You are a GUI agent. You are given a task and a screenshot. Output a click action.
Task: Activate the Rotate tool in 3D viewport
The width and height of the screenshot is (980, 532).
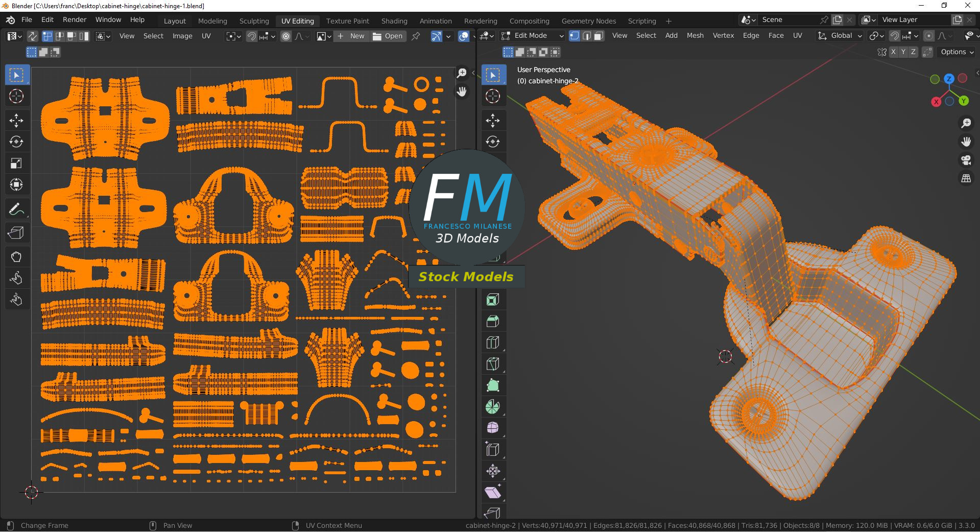coord(493,142)
